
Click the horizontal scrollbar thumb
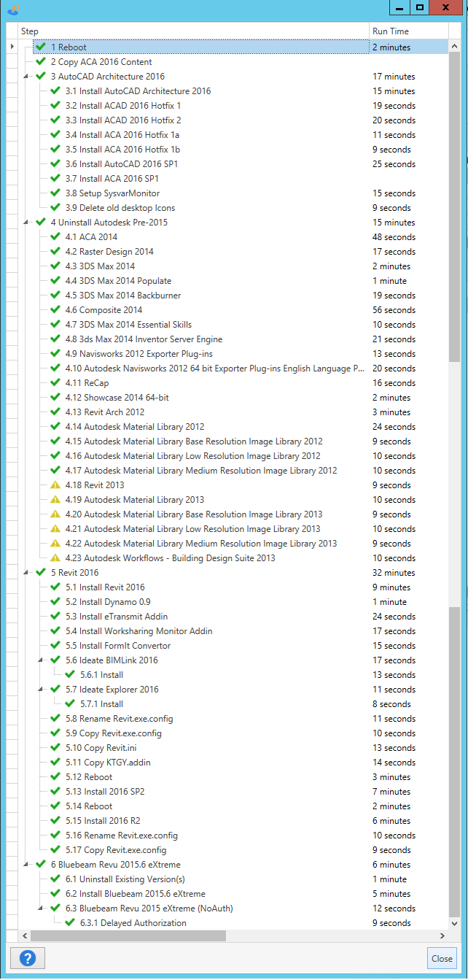click(x=128, y=935)
